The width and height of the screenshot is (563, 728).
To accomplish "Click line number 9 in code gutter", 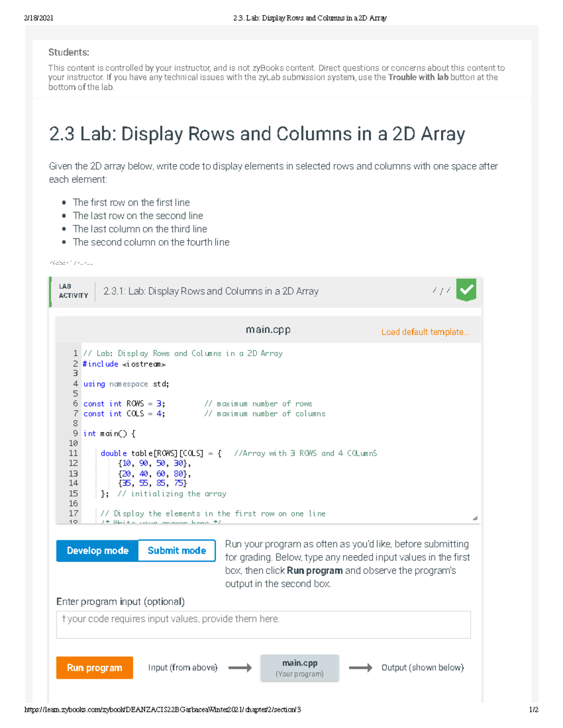I will [75, 434].
